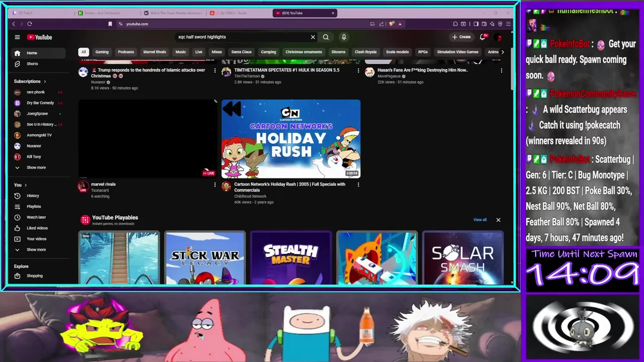This screenshot has width=644, height=362.
Task: Open options for Hasan's Fans video
Action: pyautogui.click(x=501, y=71)
